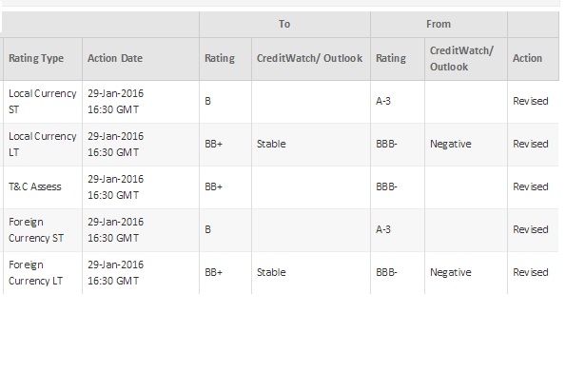The image size is (566, 392).
Task: Click the Action Date column header
Action: point(115,58)
